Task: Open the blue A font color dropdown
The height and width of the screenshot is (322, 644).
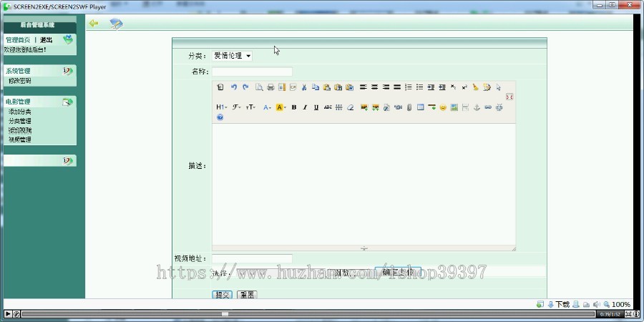Action: [267, 107]
